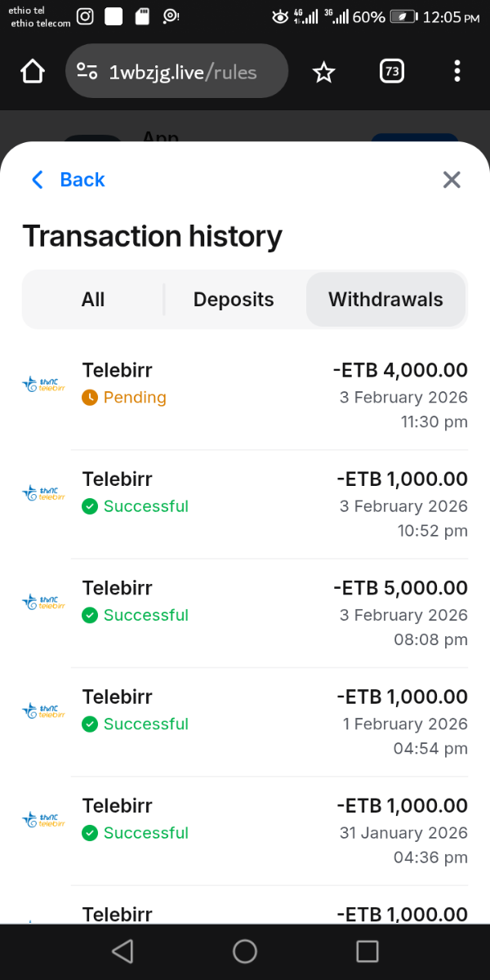490x980 pixels.
Task: Open the tab switcher showing 73
Action: 392,72
